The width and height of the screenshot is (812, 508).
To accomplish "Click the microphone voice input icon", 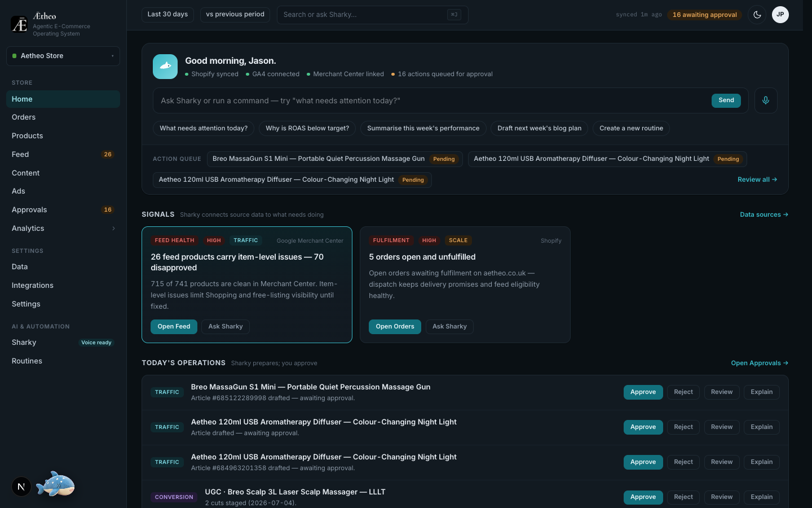I will 766,100.
